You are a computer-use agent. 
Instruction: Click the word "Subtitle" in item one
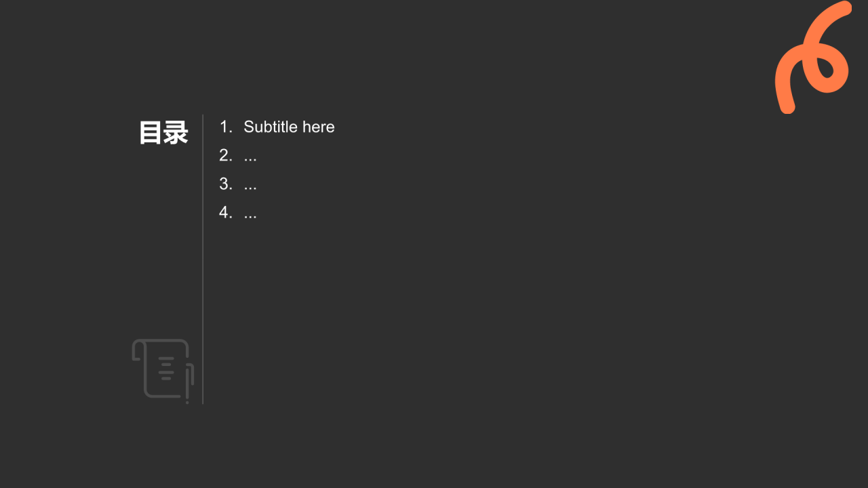pyautogui.click(x=271, y=127)
